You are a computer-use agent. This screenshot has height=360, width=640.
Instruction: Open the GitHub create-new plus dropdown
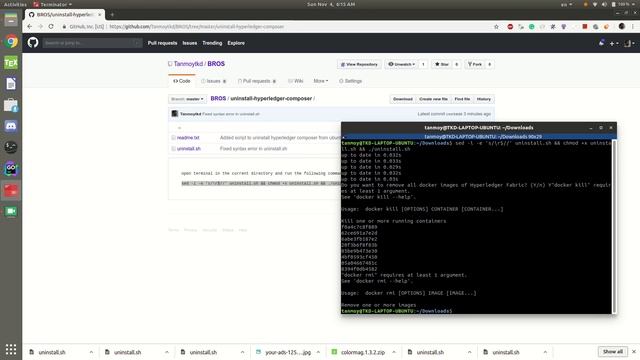[614, 43]
